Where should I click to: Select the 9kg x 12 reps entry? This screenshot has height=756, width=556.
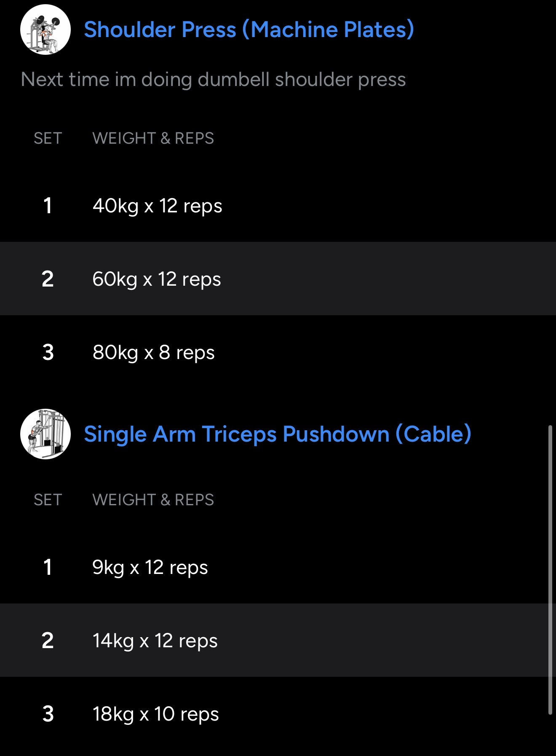click(x=150, y=567)
